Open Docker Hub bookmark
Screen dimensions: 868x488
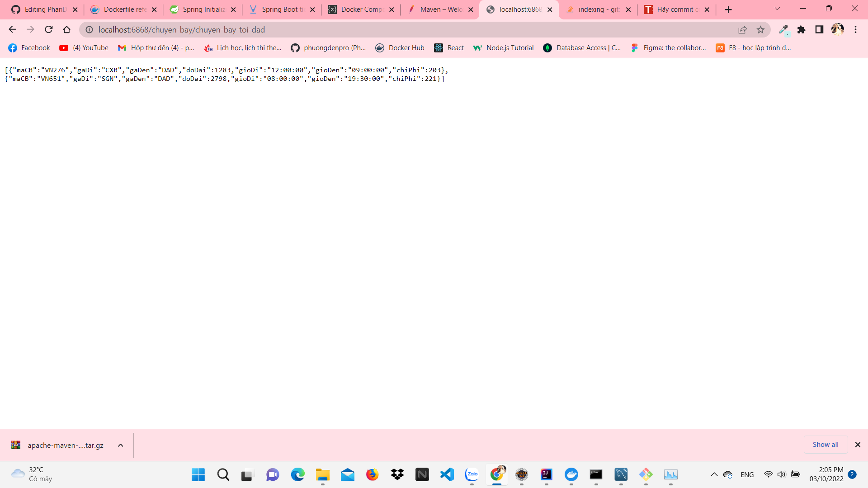click(x=400, y=48)
